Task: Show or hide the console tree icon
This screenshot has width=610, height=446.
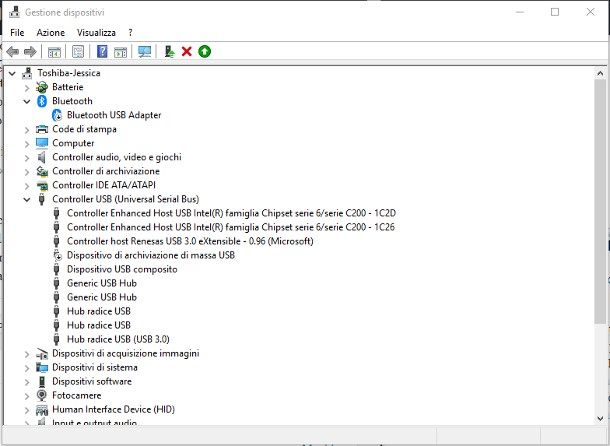Action: click(x=54, y=51)
